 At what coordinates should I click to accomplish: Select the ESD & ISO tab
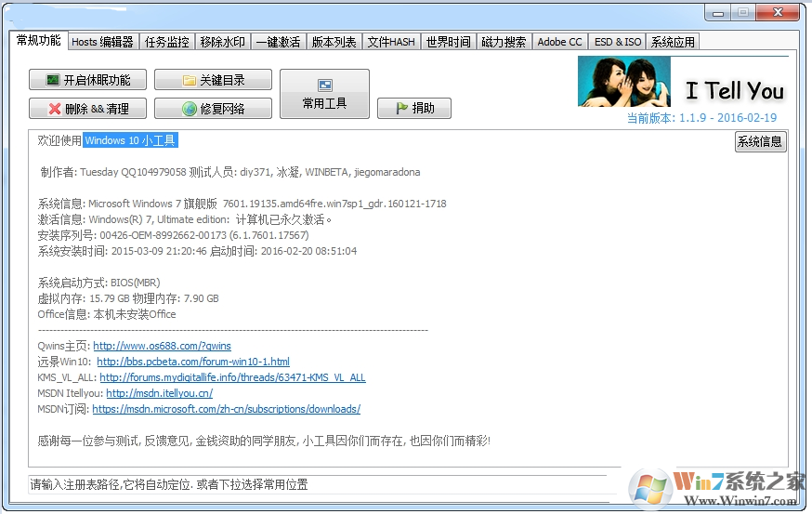click(617, 42)
